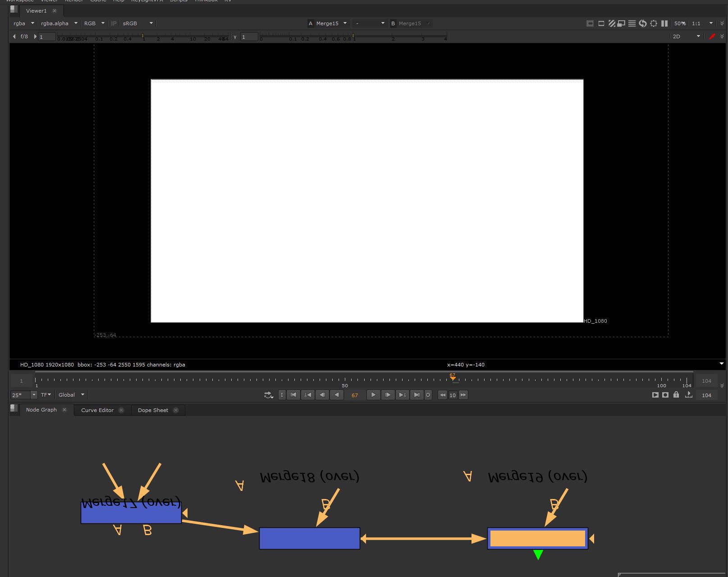Select the orange Merge19 node
The height and width of the screenshot is (577, 728).
click(x=538, y=538)
